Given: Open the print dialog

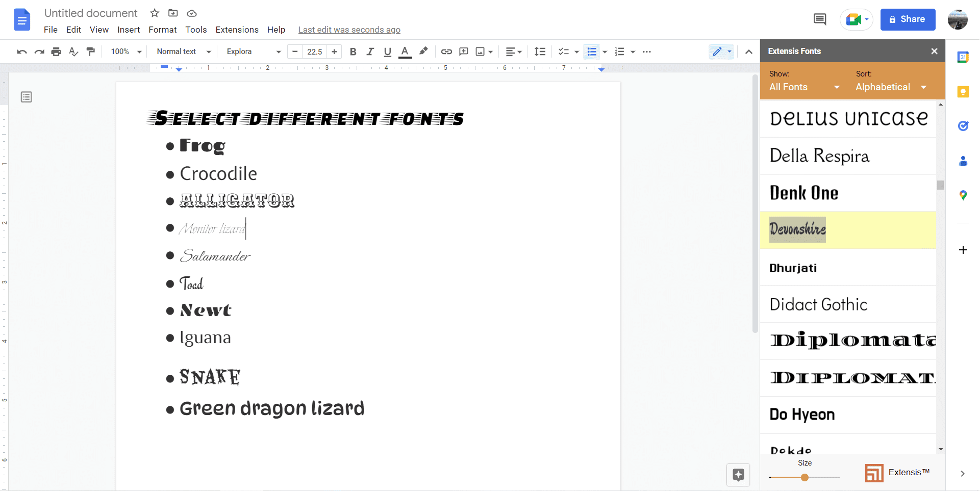Looking at the screenshot, I should [x=56, y=51].
